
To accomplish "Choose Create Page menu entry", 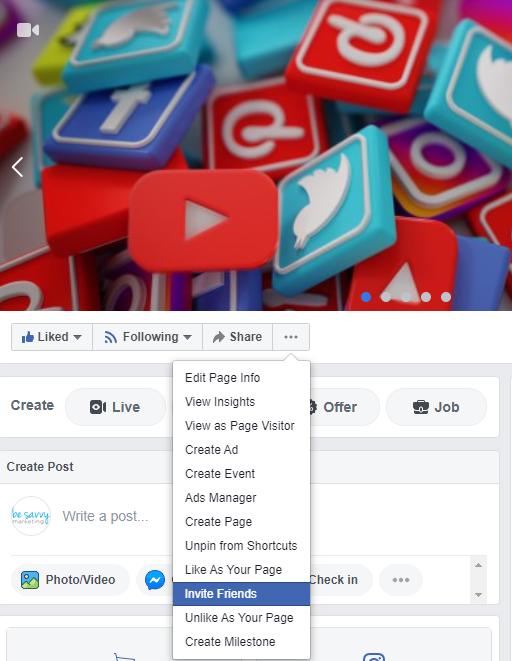I will 241,522.
